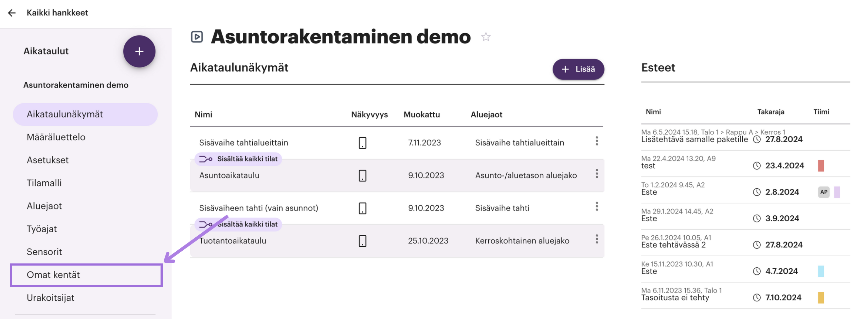Click the red team color swatch for test
868x319 pixels.
coord(821,166)
